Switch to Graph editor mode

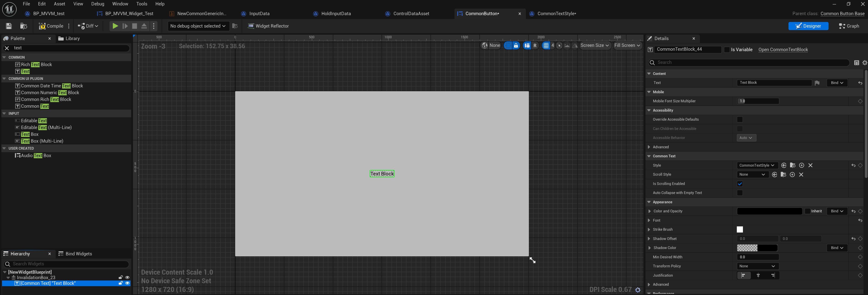pos(849,26)
